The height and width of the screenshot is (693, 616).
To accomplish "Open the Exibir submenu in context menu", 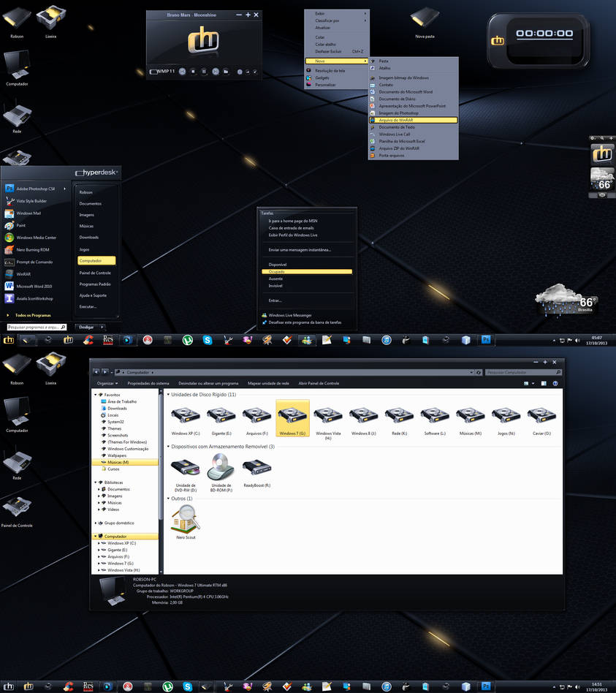I will [337, 14].
